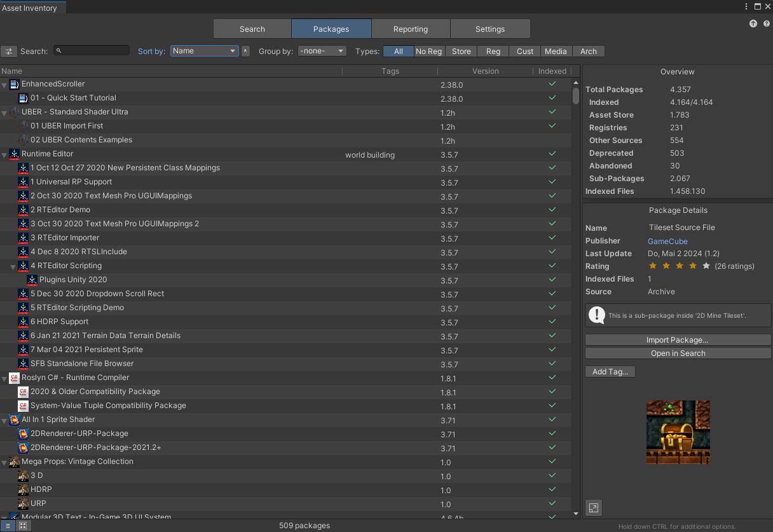773x532 pixels.
Task: Click the Open in Search button
Action: (x=678, y=353)
